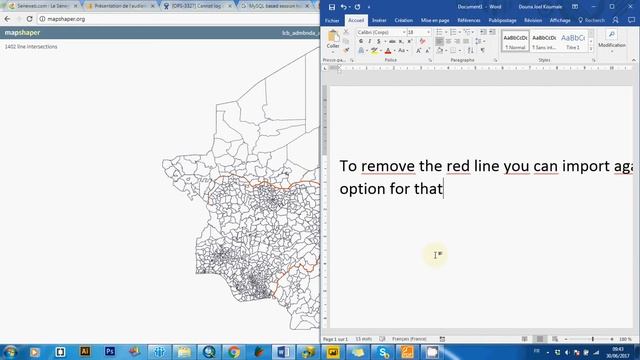Clear all formatting with eraser icon
The height and width of the screenshot is (360, 640).
coord(422,41)
